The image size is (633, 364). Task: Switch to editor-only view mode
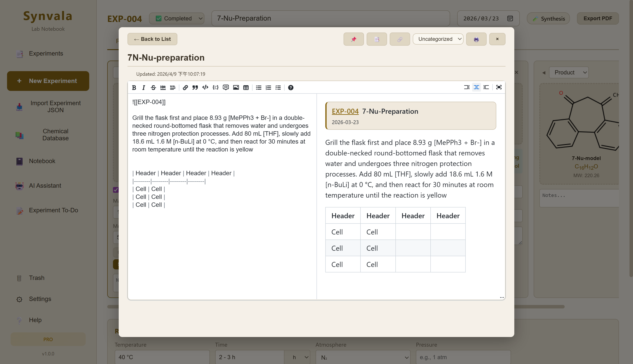click(467, 87)
